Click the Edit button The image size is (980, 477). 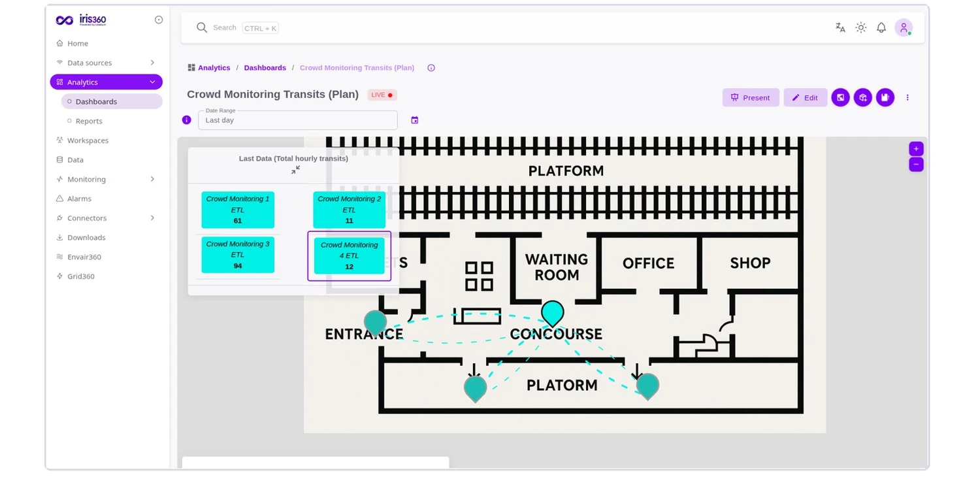(806, 97)
